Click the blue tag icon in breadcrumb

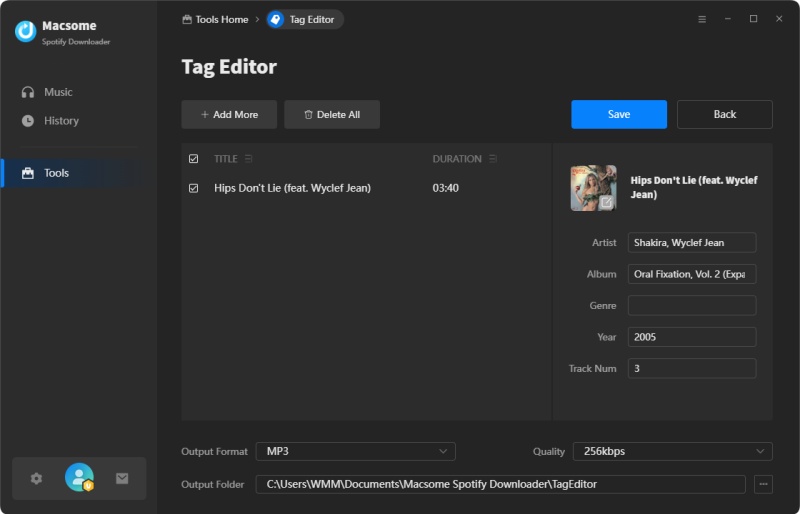pos(276,19)
